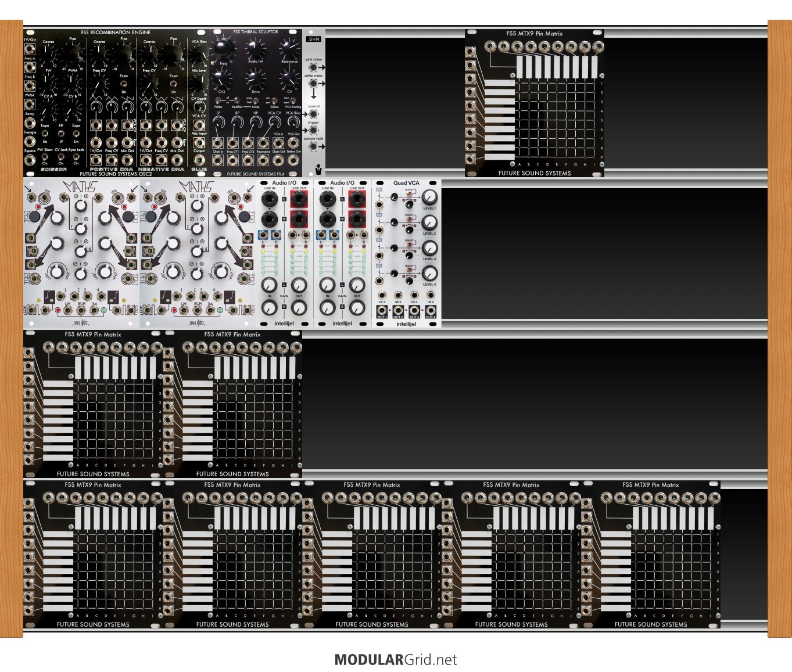Click the white noise output jack
Screen dimensions: 792x672
coord(313,83)
